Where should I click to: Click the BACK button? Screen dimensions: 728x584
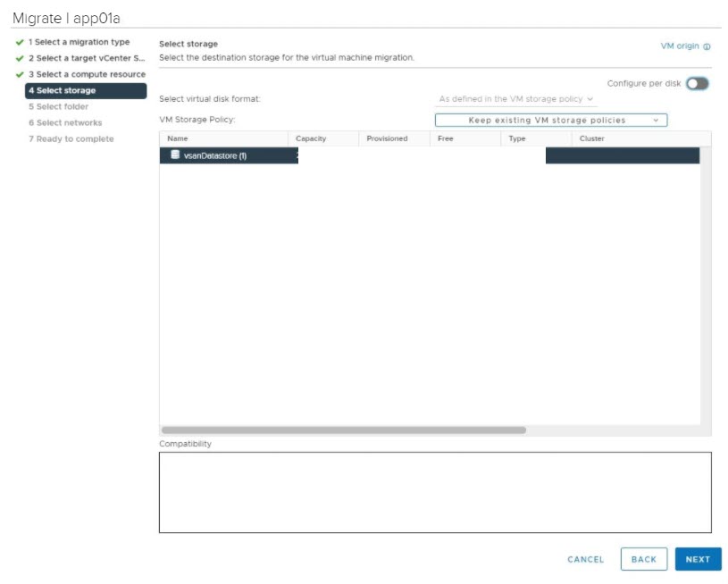(643, 559)
